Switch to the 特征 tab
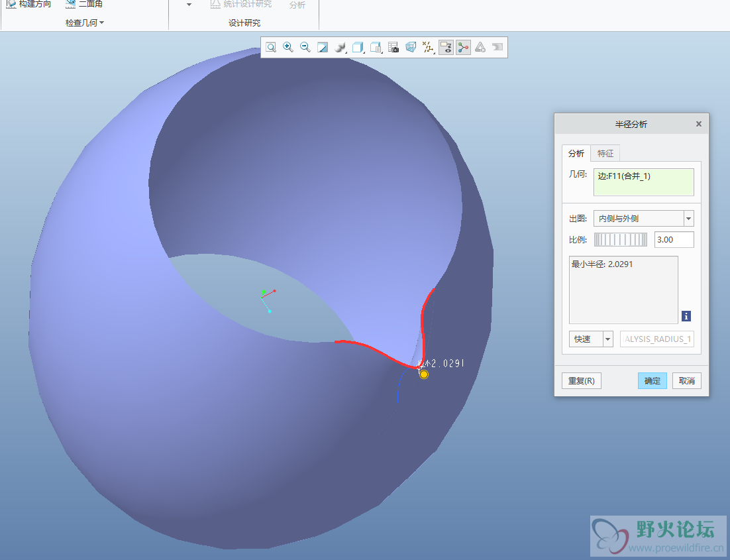The image size is (730, 560). (605, 153)
